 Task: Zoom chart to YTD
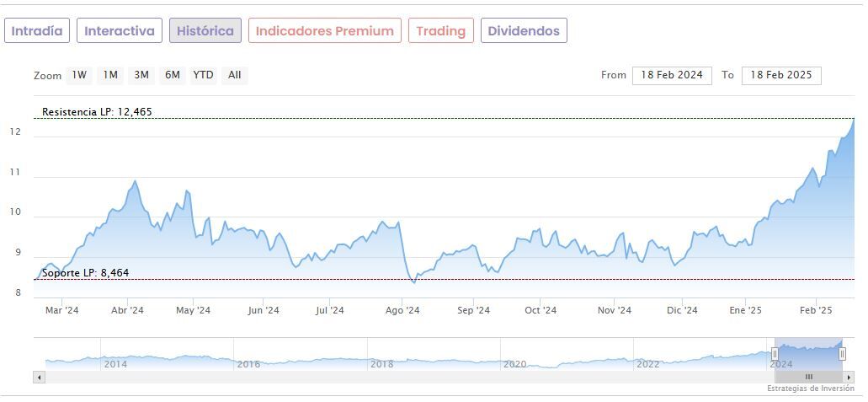coord(203,75)
